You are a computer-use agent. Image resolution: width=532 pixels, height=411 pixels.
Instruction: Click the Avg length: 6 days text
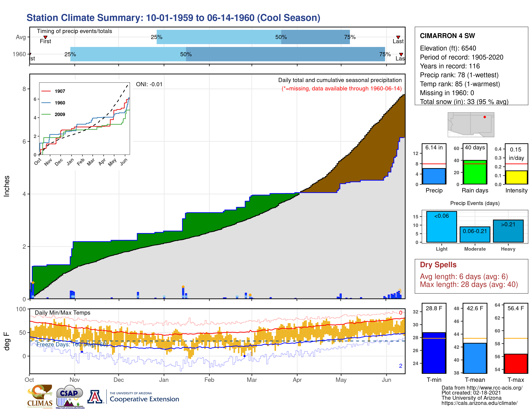point(464,277)
